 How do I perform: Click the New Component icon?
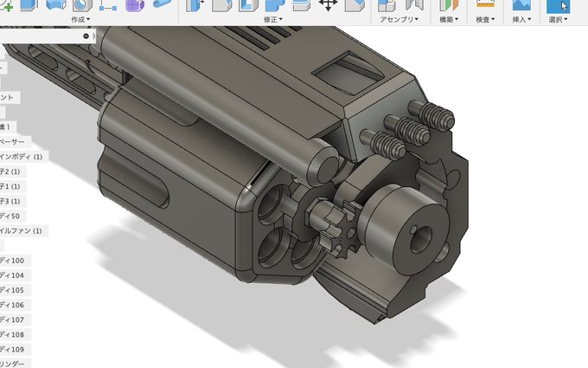click(x=387, y=5)
